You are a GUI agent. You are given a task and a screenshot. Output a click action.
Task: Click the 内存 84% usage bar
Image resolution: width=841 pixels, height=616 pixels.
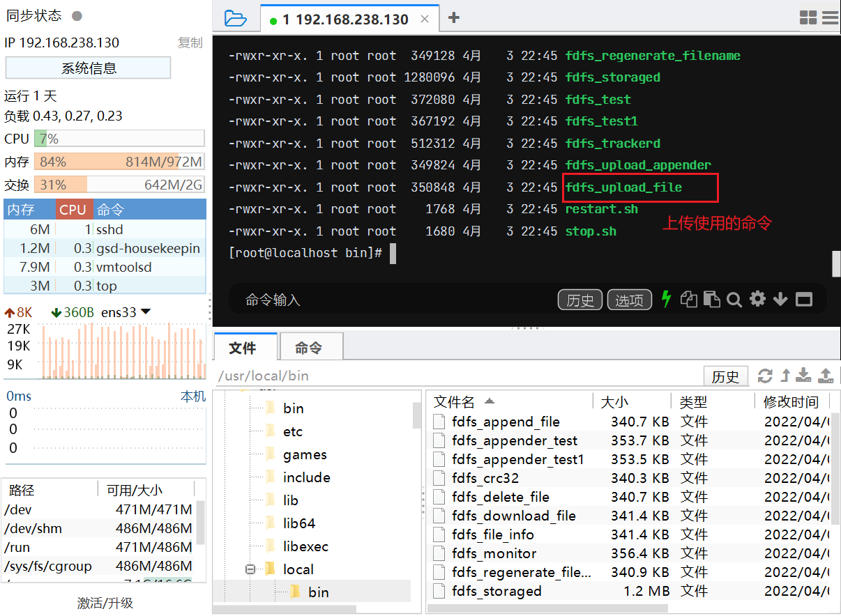tap(119, 162)
